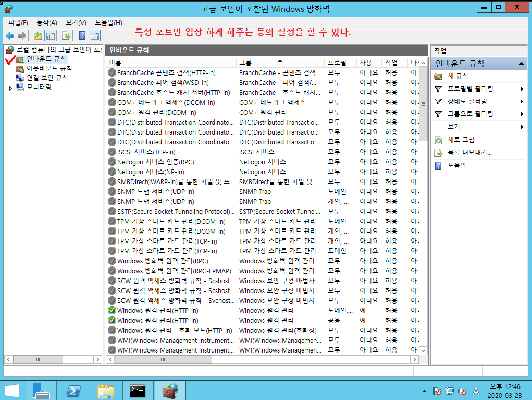Viewport: 532px width, 400px height.
Task: Click the rules list horizontal scroll right arrow
Action: [x=414, y=360]
